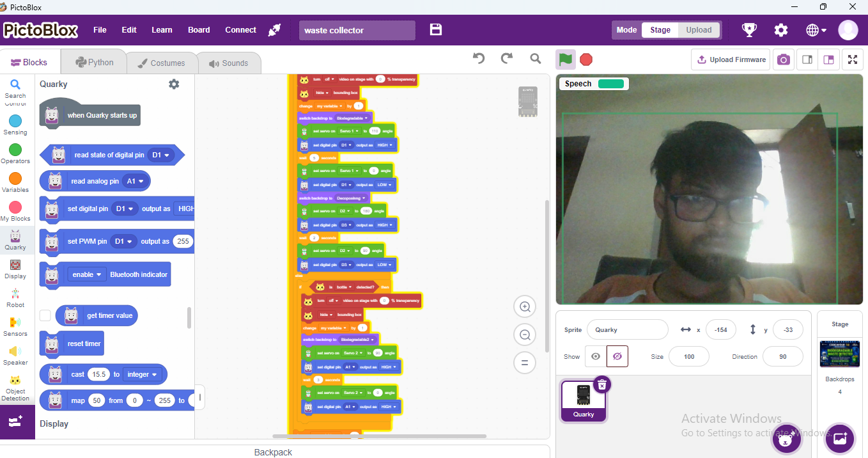Open the My Blocks category
Viewport: 868px width, 458px height.
pos(15,212)
